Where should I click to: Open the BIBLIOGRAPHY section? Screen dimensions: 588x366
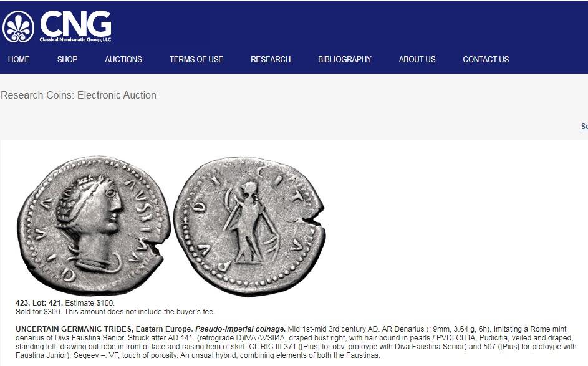(x=345, y=60)
